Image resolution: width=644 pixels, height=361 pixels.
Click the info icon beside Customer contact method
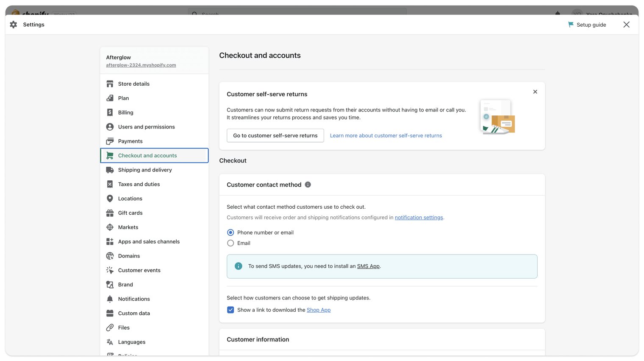308,185
